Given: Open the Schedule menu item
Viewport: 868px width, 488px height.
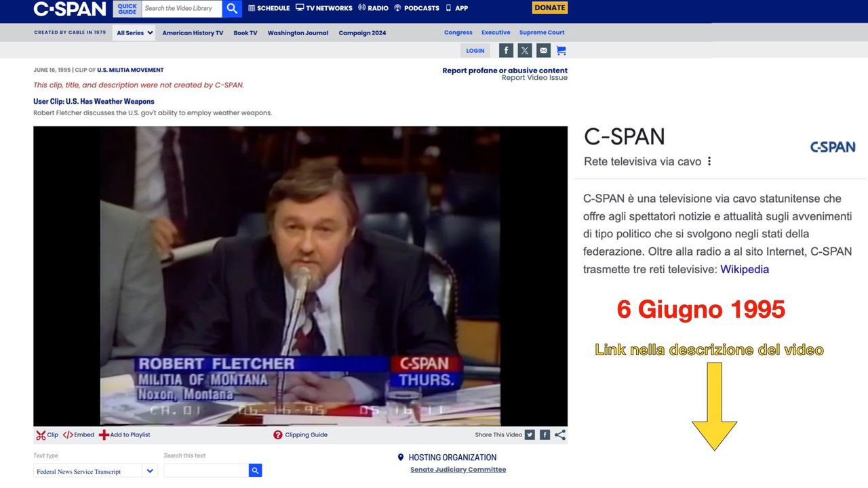Looking at the screenshot, I should (x=269, y=8).
